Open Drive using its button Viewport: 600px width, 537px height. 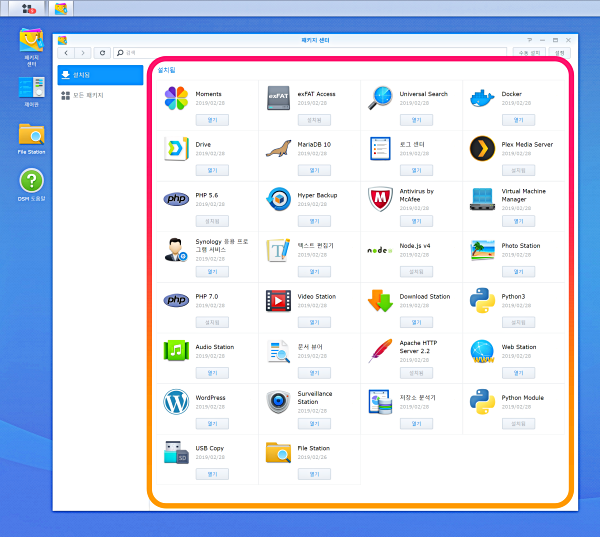click(212, 170)
